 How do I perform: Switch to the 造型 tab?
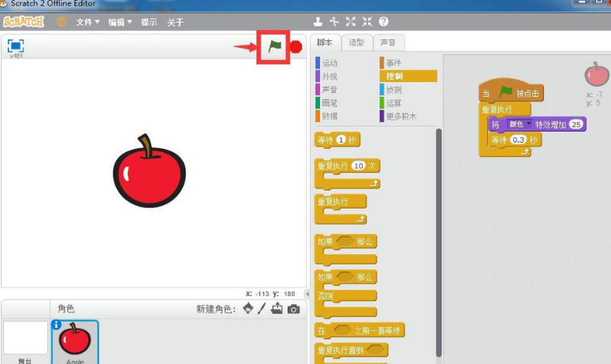(x=356, y=43)
